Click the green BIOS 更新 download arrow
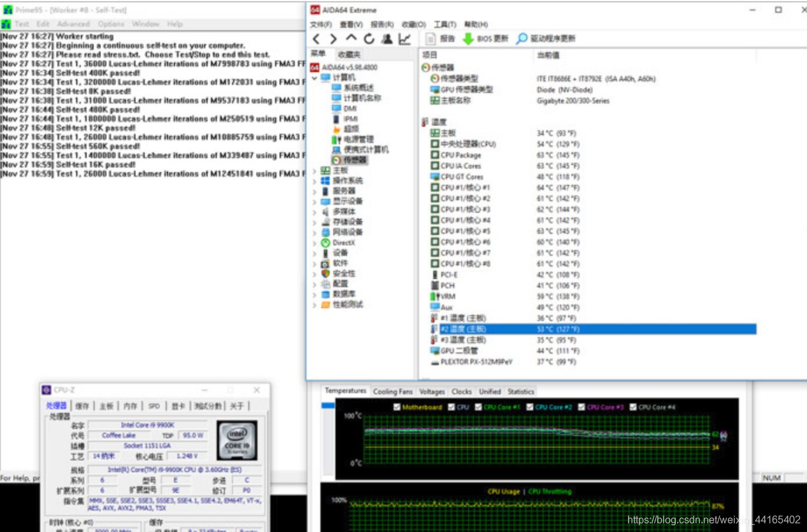 pyautogui.click(x=468, y=39)
